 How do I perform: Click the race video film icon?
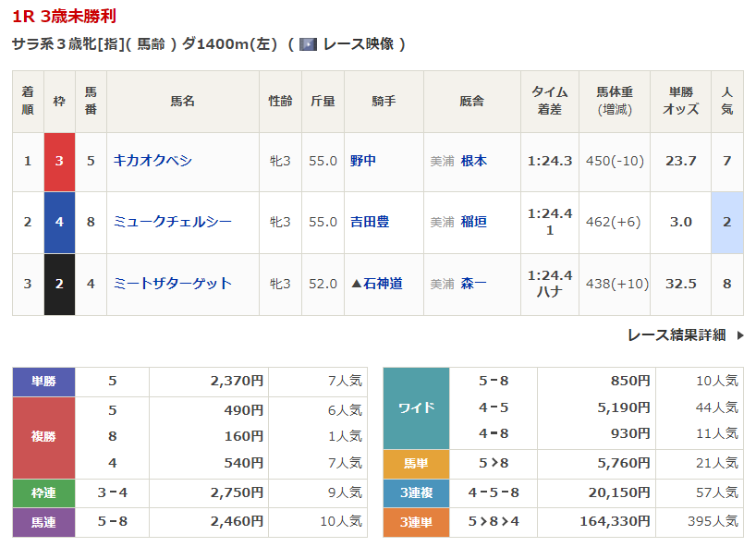309,44
